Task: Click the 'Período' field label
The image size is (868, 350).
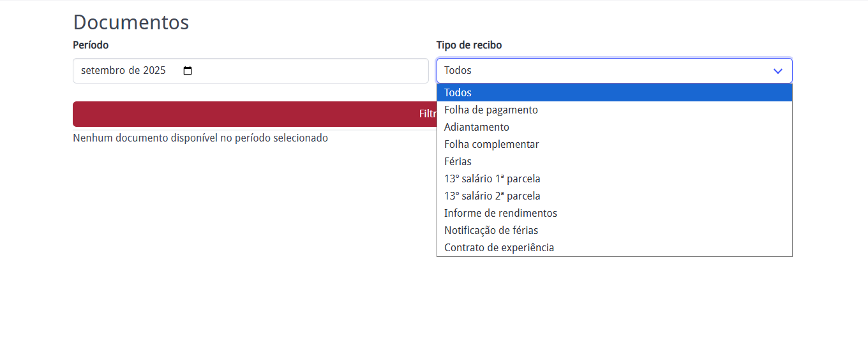Action: (91, 45)
